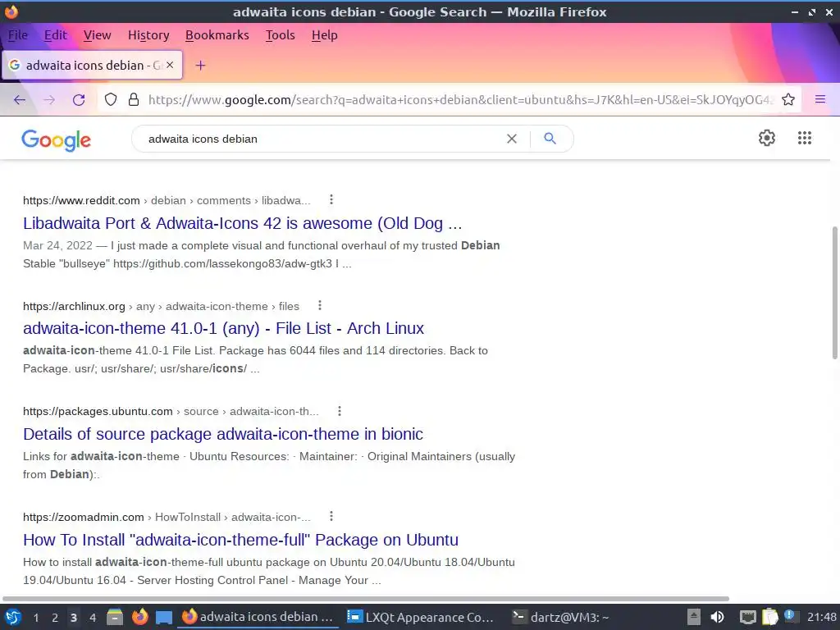
Task: Open volume control in tray
Action: point(717,617)
